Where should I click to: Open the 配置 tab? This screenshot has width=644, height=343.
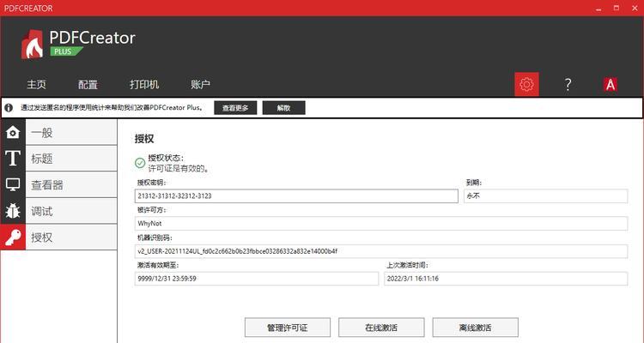click(88, 85)
